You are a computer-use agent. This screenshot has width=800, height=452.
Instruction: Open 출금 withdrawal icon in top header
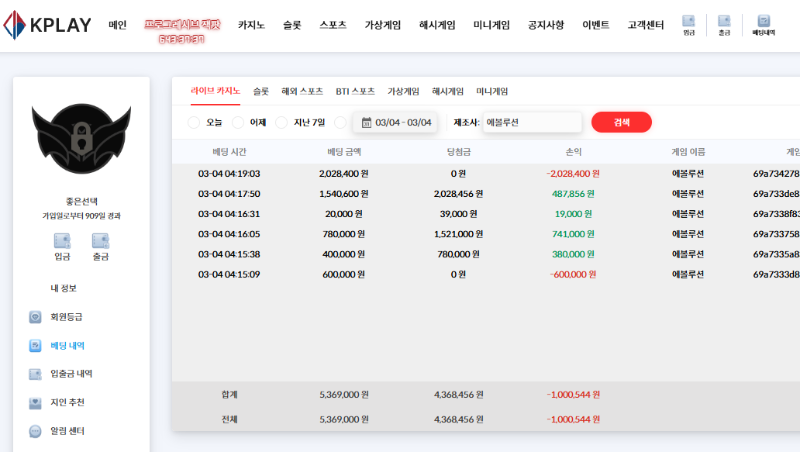click(724, 25)
